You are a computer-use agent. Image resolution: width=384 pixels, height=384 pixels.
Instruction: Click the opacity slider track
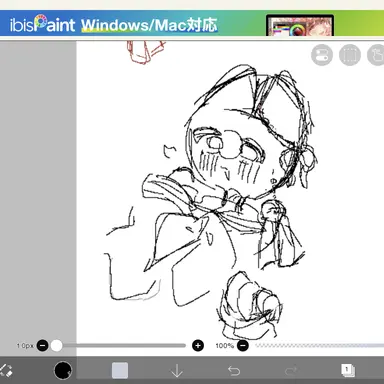[x=319, y=346]
